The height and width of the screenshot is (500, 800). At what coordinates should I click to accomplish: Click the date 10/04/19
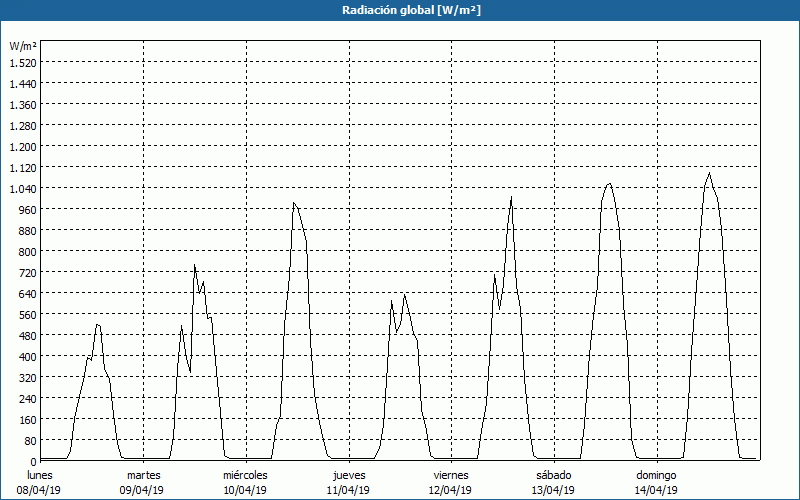point(245,490)
